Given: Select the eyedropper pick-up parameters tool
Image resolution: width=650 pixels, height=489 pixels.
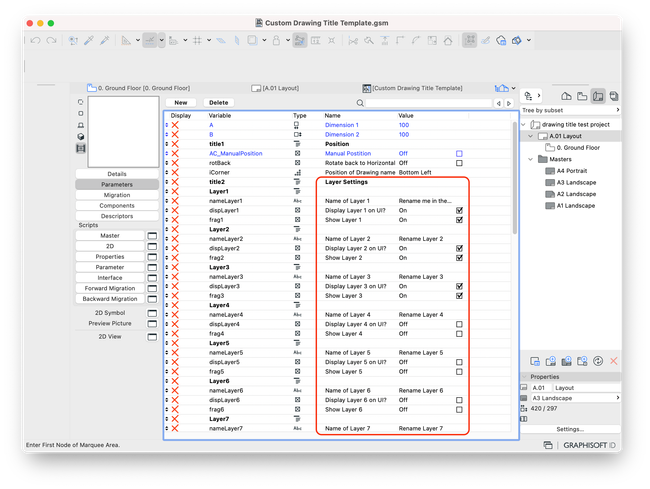Looking at the screenshot, I should click(89, 40).
